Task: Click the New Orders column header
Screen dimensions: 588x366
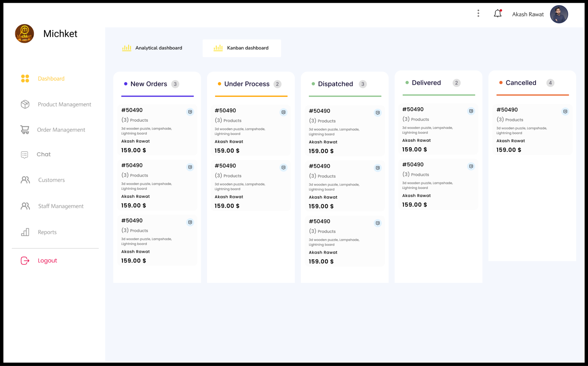Action: tap(149, 84)
